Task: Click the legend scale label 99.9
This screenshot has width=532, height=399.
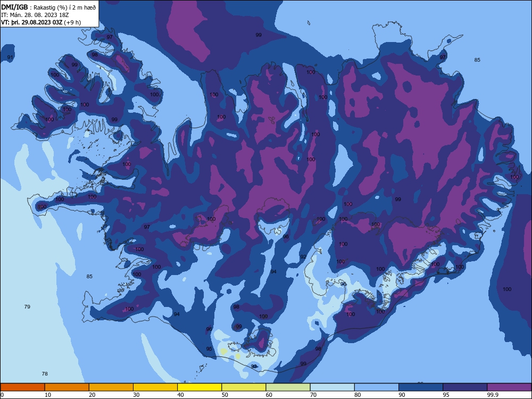Action: point(492,395)
